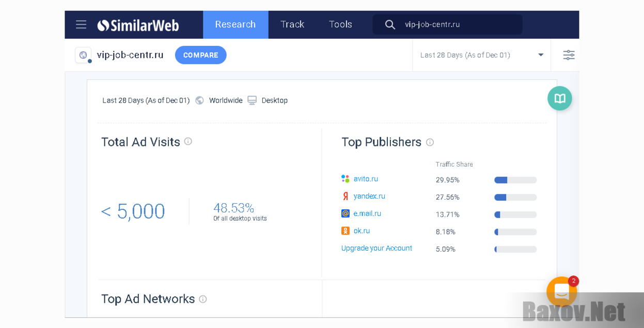Click the avito.ru favicon
This screenshot has width=644, height=328.
point(345,178)
